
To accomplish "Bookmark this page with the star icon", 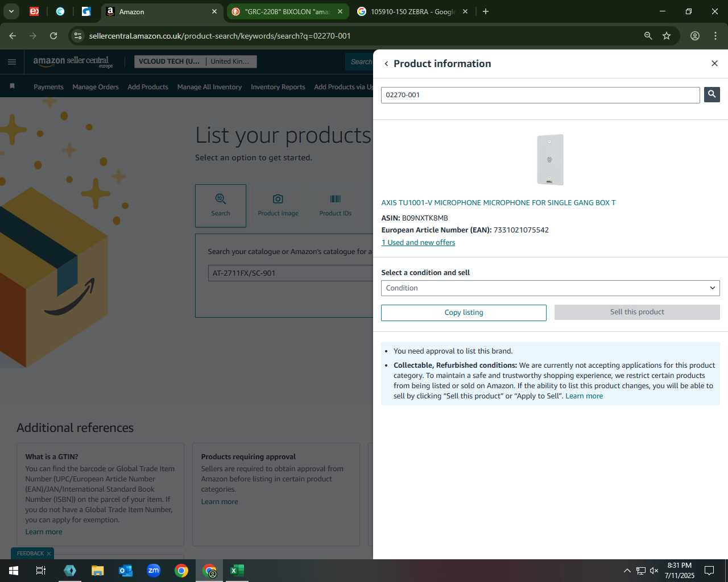I will tap(667, 36).
